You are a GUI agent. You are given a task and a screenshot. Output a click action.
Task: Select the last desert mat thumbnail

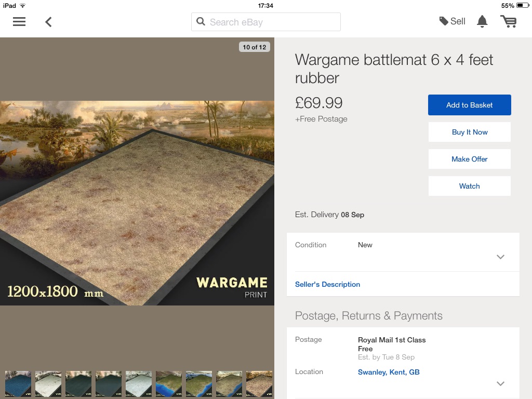tap(259, 384)
